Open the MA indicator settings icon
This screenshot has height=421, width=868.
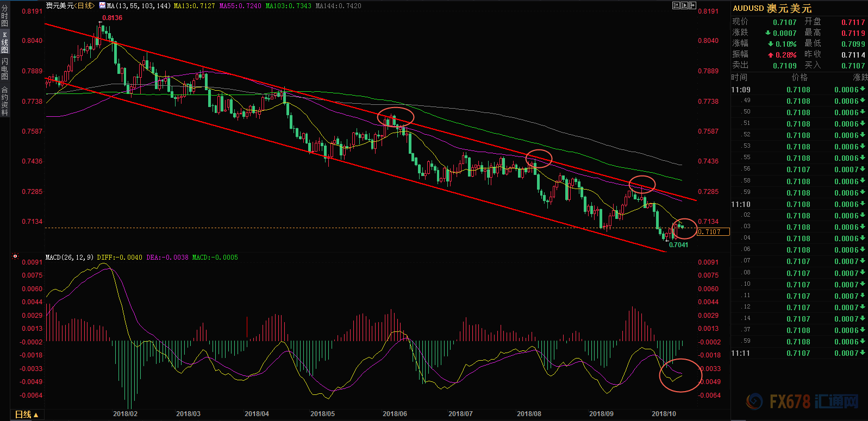(102, 5)
